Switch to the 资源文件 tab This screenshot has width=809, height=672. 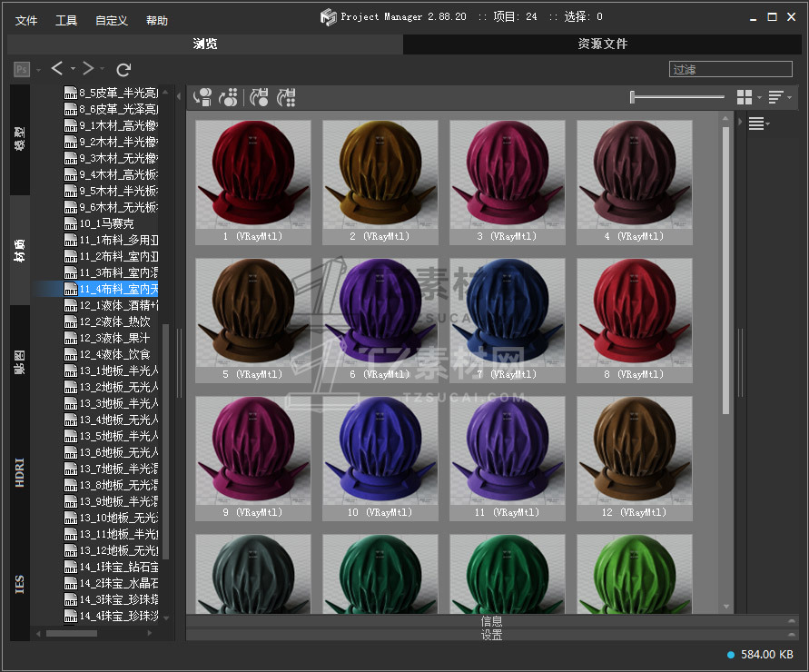click(602, 44)
